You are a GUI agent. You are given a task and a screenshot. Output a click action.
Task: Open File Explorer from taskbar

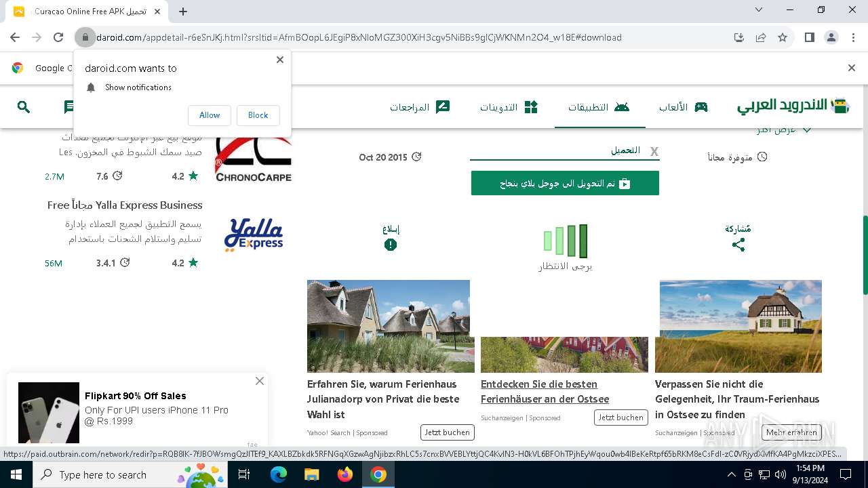click(x=311, y=474)
